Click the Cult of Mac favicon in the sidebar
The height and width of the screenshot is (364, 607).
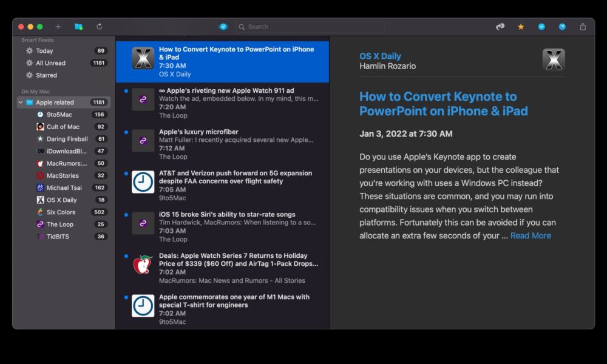(x=40, y=127)
